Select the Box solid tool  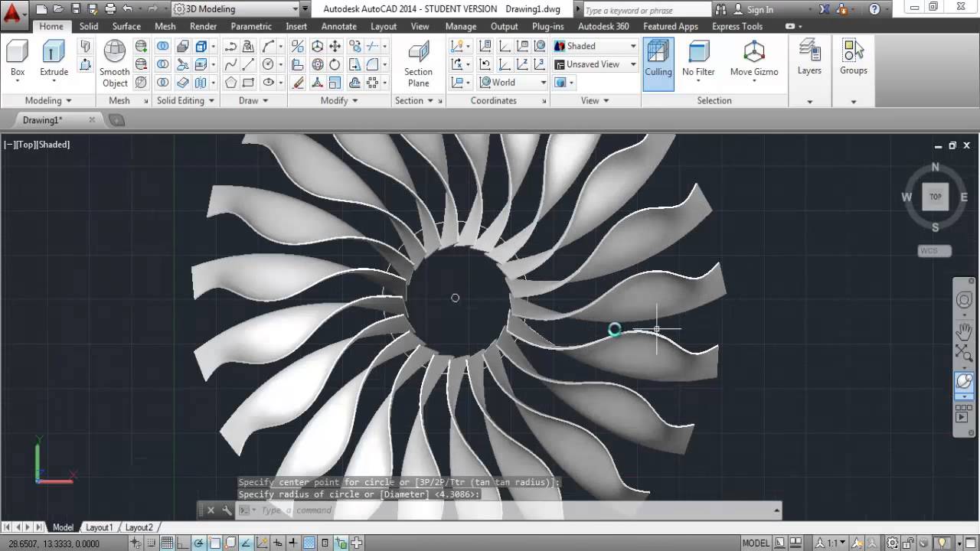coord(18,60)
